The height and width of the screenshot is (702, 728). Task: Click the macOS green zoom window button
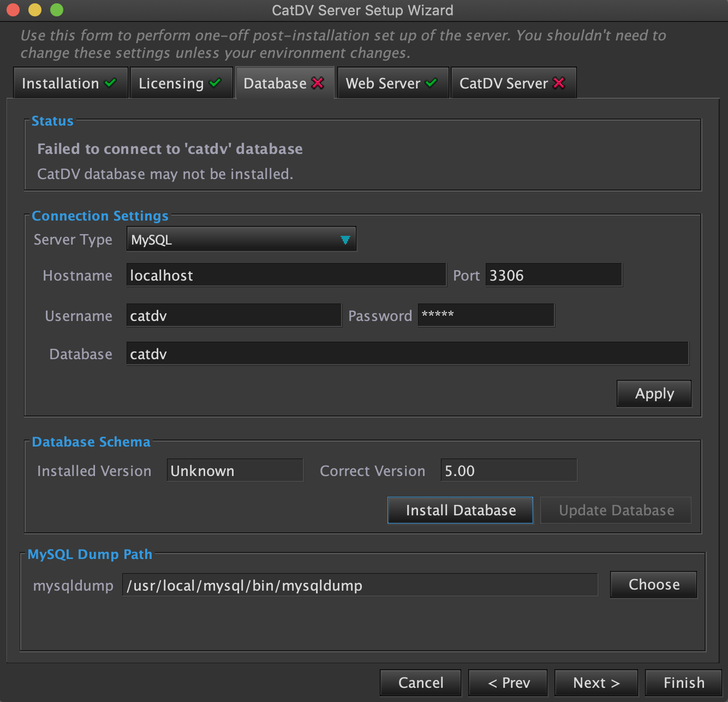point(57,10)
